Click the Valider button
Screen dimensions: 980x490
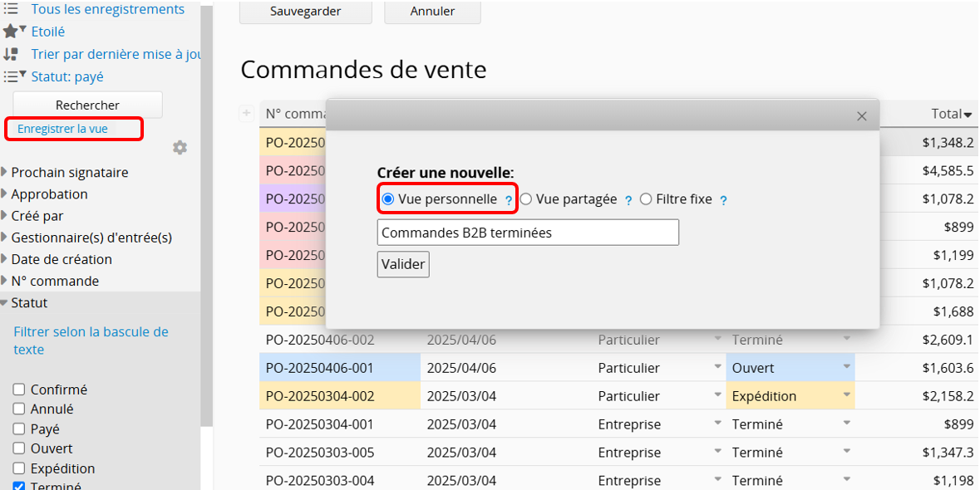coord(403,264)
